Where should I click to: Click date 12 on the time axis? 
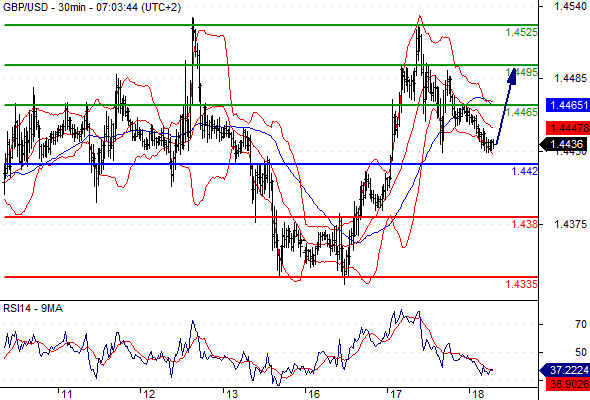(x=149, y=394)
